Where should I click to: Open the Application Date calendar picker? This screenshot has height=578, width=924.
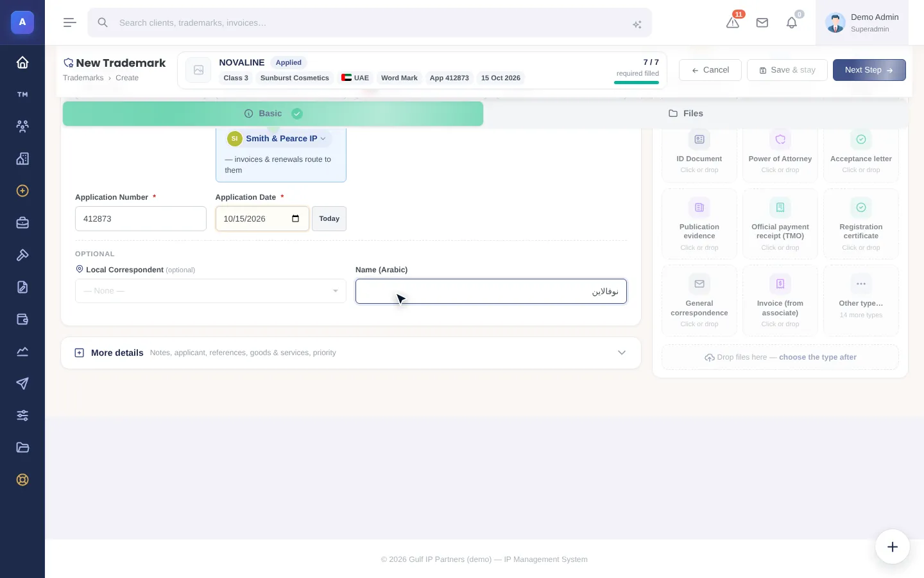click(x=295, y=219)
